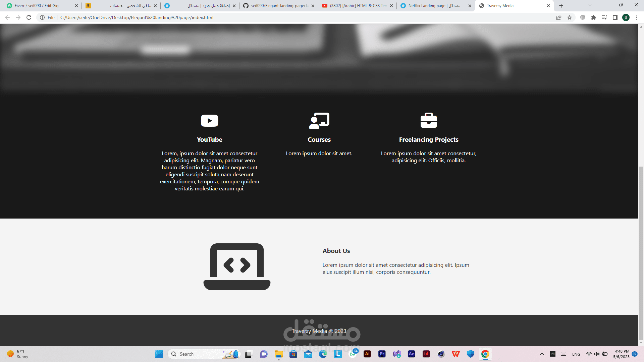Share this page icon in address bar
Screen dimensions: 644x362
[559, 17]
